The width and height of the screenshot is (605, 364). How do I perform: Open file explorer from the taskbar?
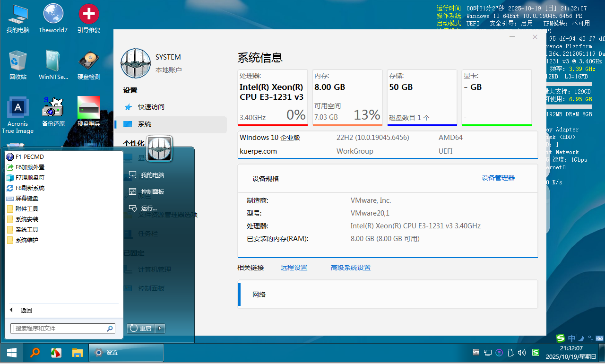click(x=77, y=353)
